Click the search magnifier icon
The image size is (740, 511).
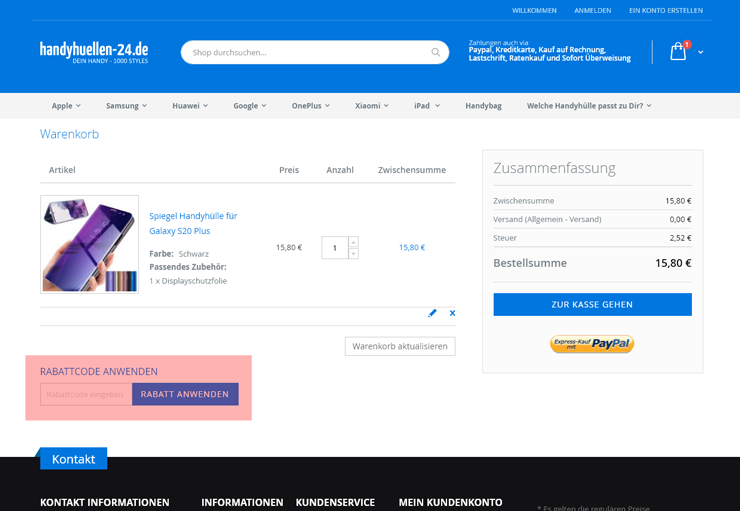(x=435, y=52)
